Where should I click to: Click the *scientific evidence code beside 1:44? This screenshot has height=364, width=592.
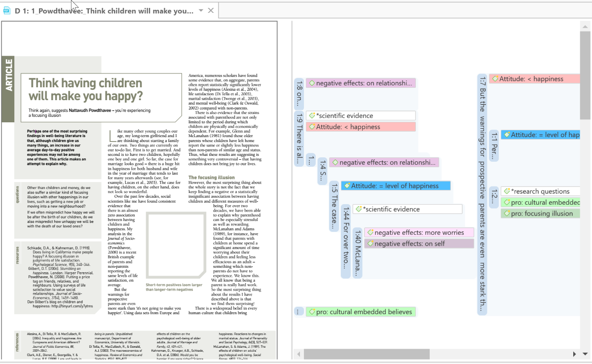(407, 209)
